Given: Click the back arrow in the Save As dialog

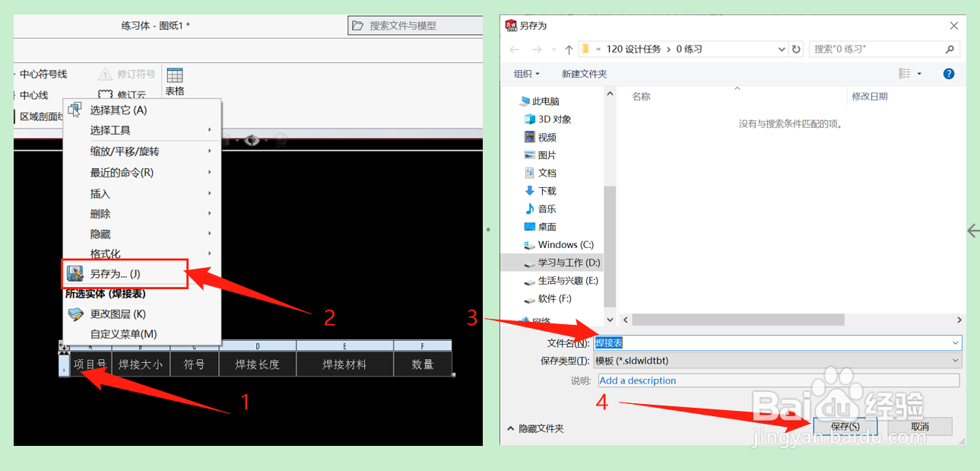Looking at the screenshot, I should [x=513, y=49].
